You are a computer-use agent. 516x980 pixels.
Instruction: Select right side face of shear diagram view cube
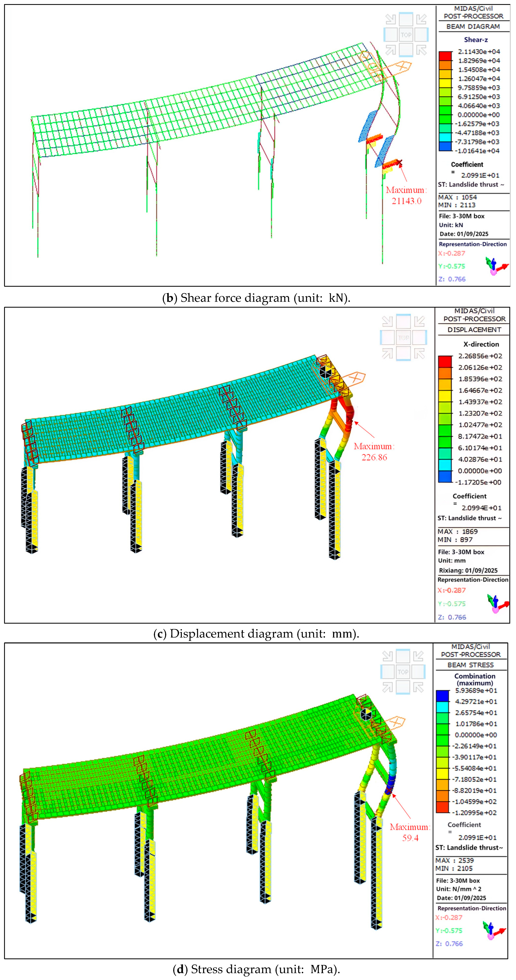421,35
